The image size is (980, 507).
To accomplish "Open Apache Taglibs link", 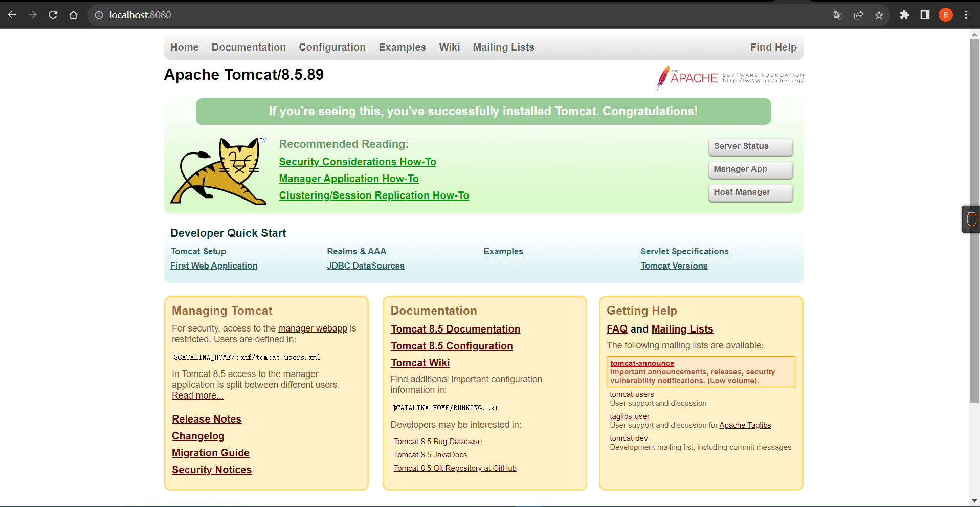I will click(x=745, y=425).
